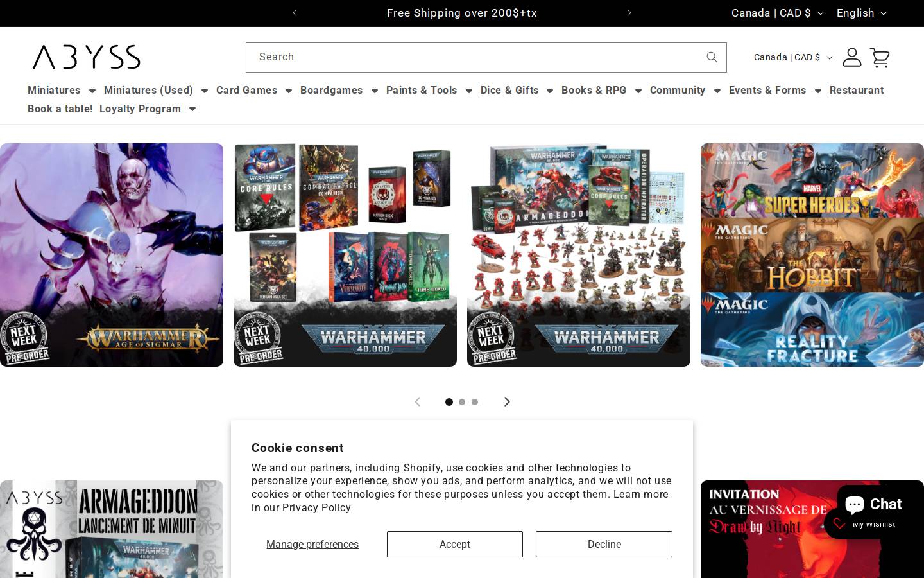Click Free Shipping over 200$+tx announcement
Screen dimensions: 924x578
462,13
